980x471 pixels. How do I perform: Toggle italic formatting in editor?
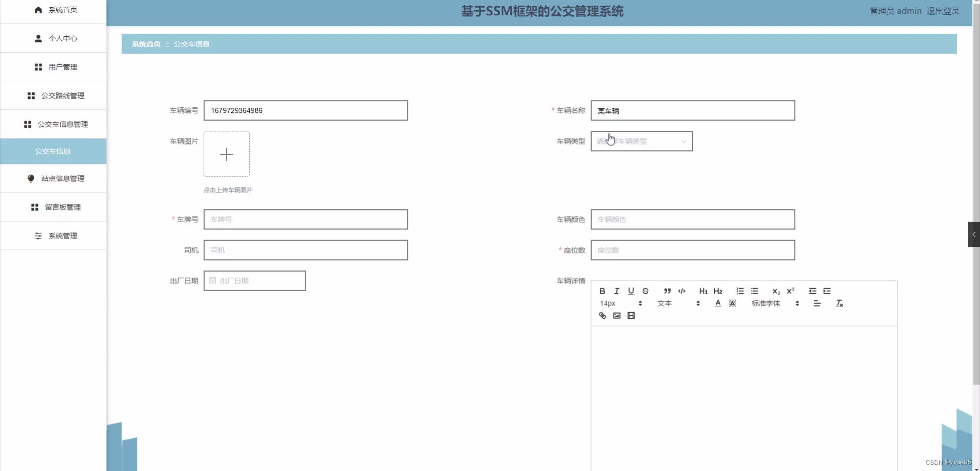click(x=617, y=291)
